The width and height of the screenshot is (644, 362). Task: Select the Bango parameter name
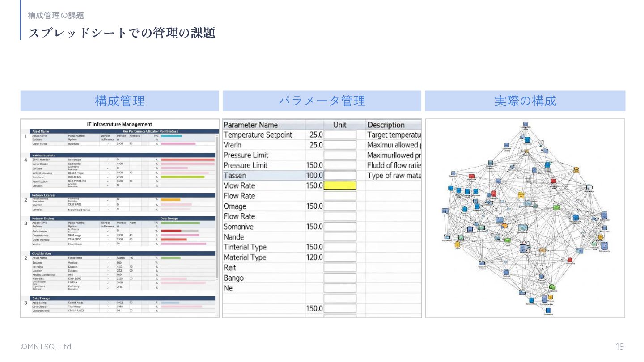click(233, 278)
